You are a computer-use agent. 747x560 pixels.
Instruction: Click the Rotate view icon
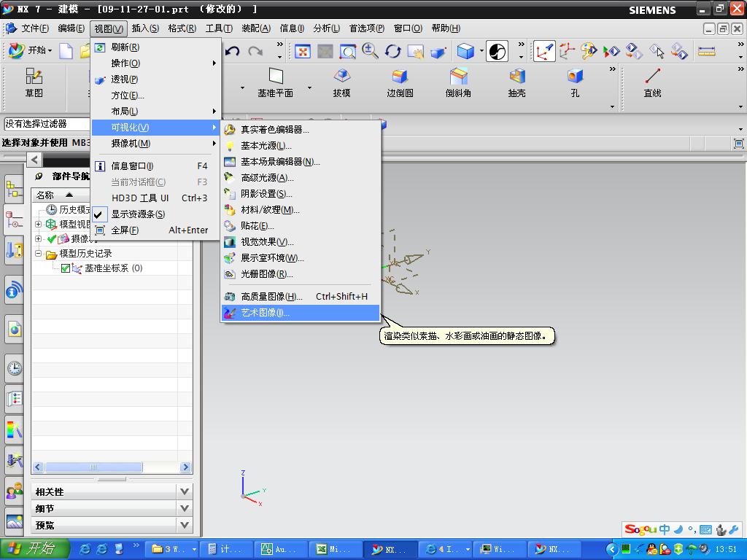point(393,51)
